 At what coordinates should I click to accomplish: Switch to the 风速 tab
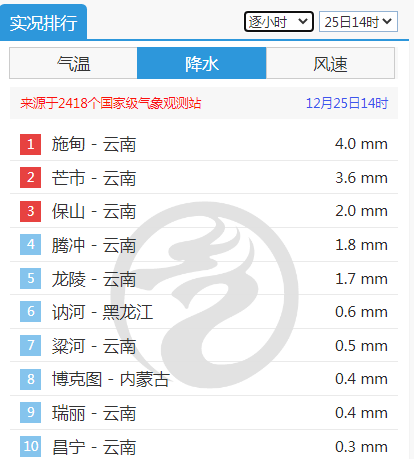click(x=330, y=63)
